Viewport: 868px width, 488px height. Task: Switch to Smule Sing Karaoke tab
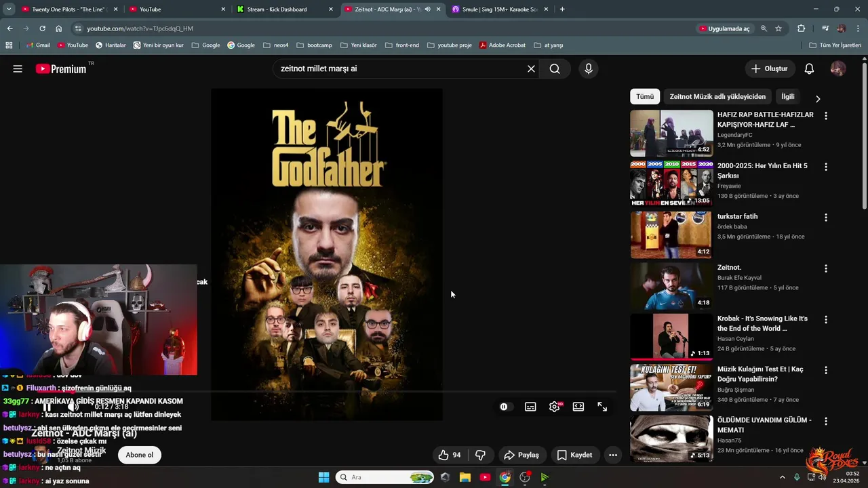[499, 9]
